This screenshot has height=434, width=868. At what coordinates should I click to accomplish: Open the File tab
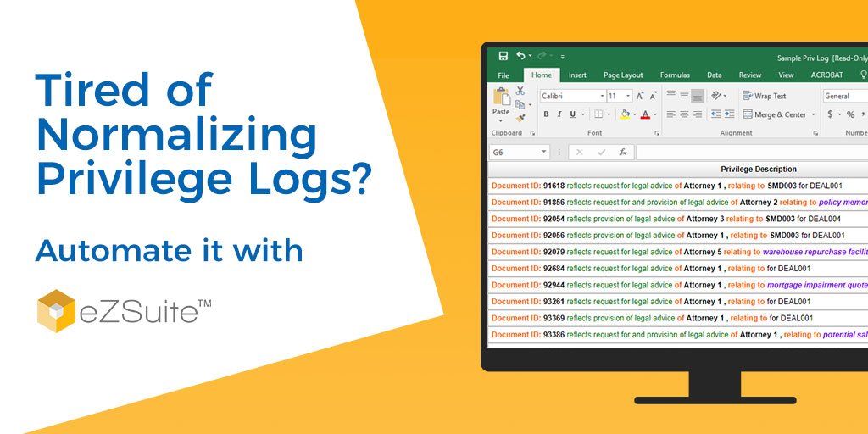(504, 75)
